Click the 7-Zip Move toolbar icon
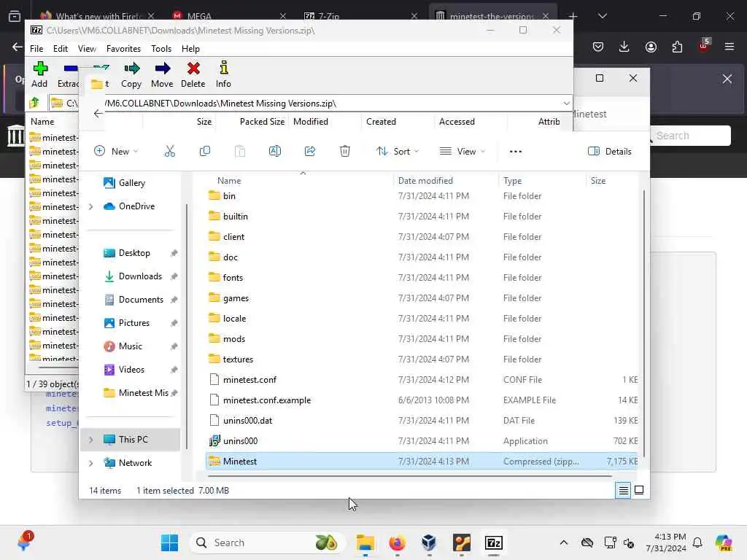 tap(162, 75)
